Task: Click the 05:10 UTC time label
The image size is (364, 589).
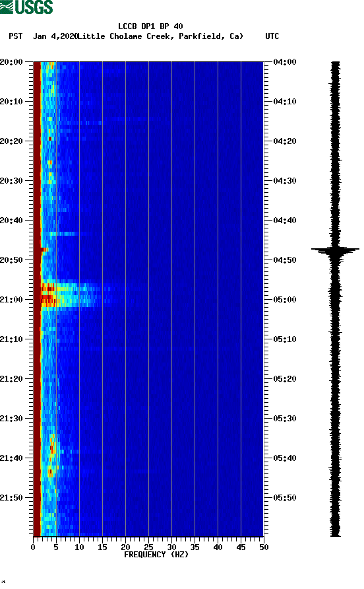Action: [x=285, y=339]
